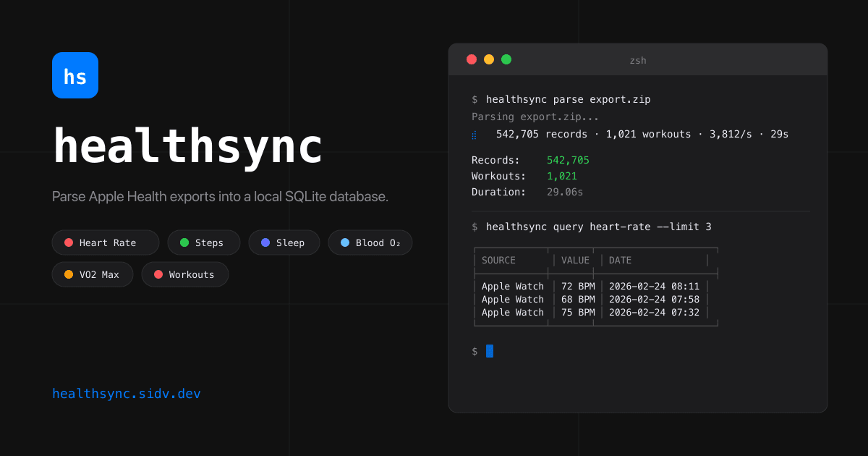Switch to the Workouts badge
This screenshot has height=456, width=868.
click(185, 274)
